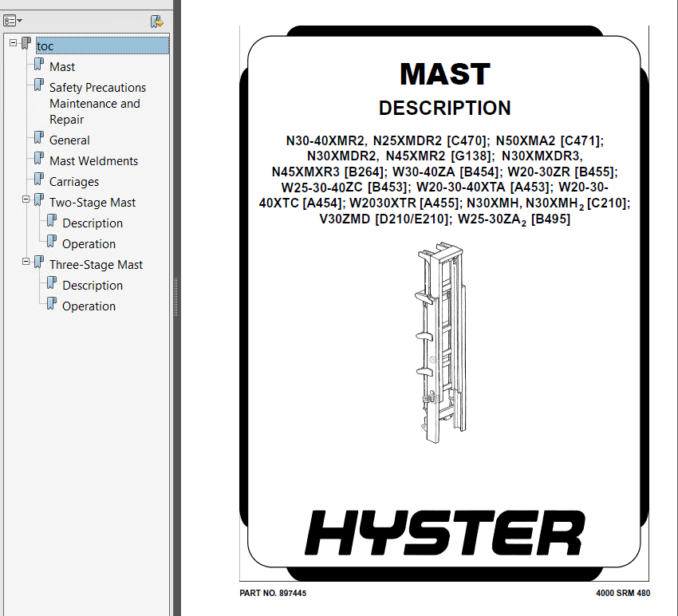Click the General bookmark icon
678x616 pixels.
(39, 137)
